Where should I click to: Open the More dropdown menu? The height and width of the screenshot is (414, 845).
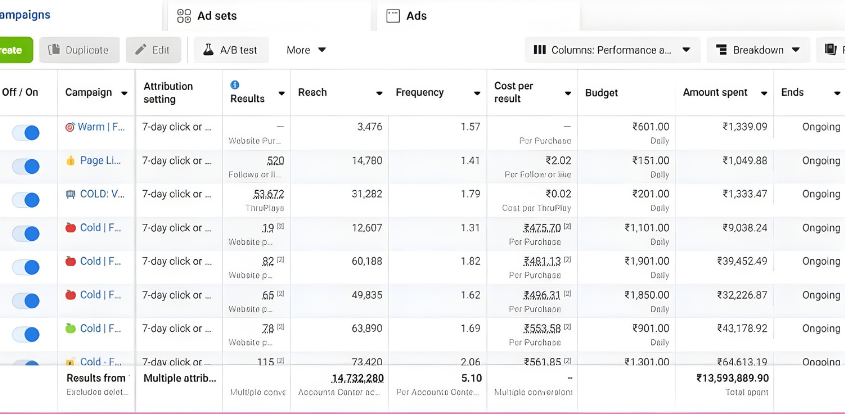pos(306,50)
